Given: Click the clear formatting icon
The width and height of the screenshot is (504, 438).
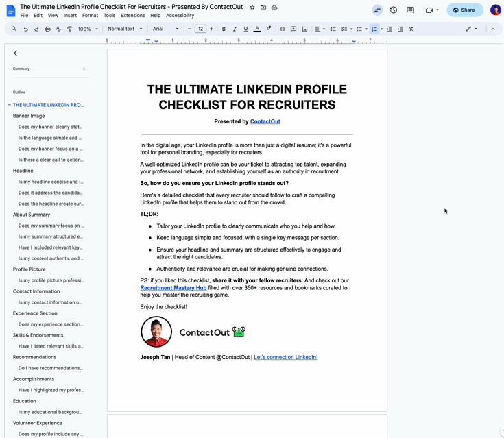Looking at the screenshot, I should (411, 29).
